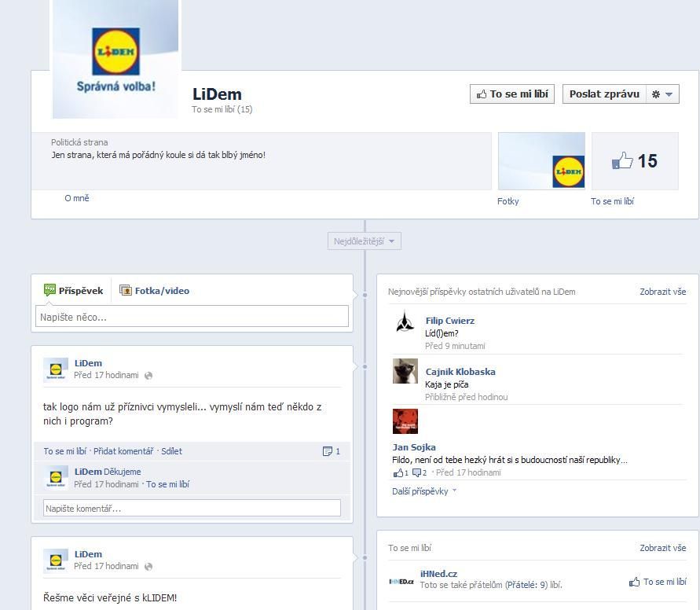Viewport: 700px width, 610px height.
Task: Like the iHNed.cz page
Action: tap(658, 582)
